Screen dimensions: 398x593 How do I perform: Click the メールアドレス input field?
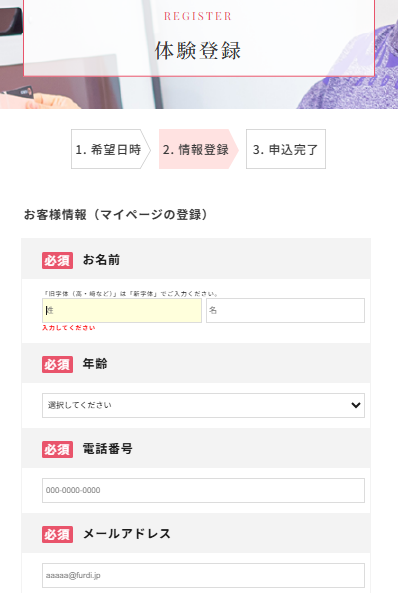[203, 576]
